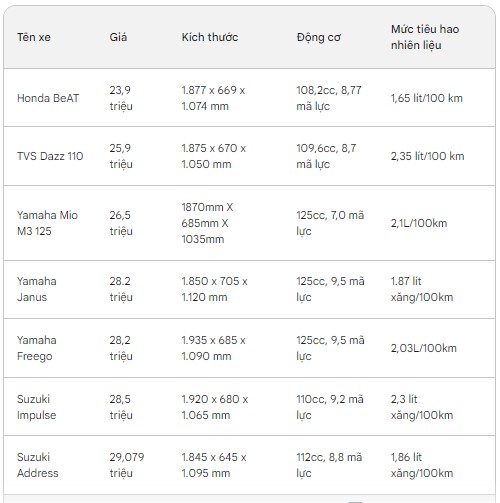Select the 29,079 triệu price cell
500x503 pixels.
click(127, 465)
